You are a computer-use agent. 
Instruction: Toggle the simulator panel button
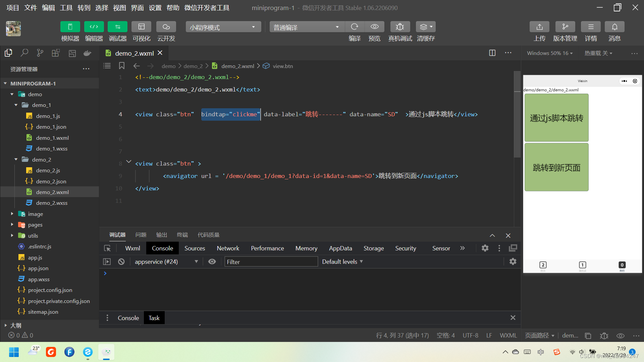[x=70, y=27]
